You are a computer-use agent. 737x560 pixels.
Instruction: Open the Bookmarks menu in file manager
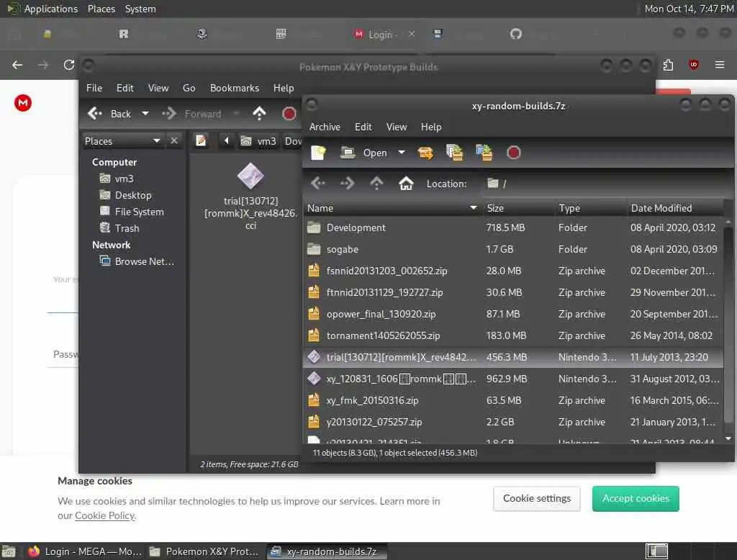point(234,88)
